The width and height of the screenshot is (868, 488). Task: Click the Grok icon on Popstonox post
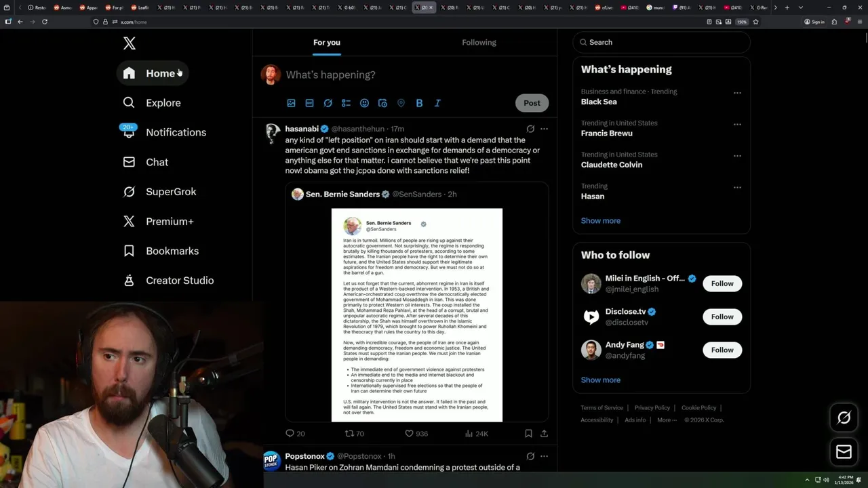(x=530, y=456)
